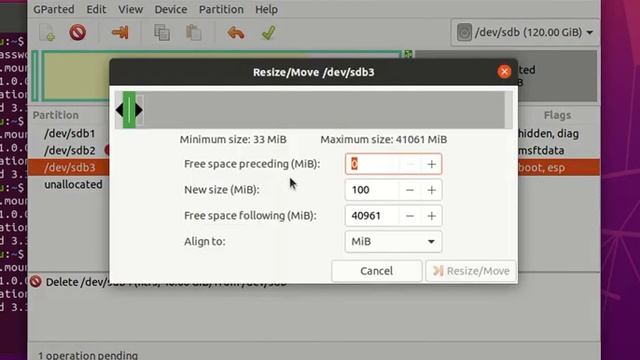The width and height of the screenshot is (640, 360).
Task: Open the Help menu
Action: [267, 9]
